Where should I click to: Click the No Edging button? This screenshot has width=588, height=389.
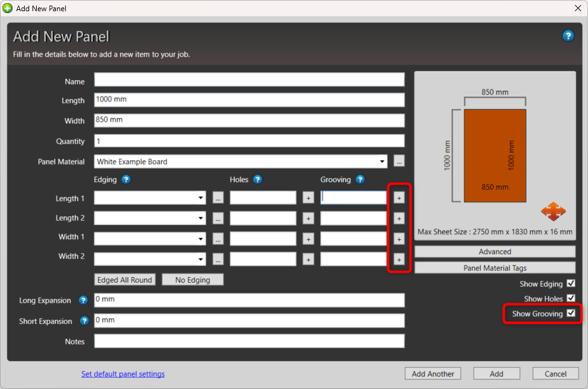click(x=193, y=280)
